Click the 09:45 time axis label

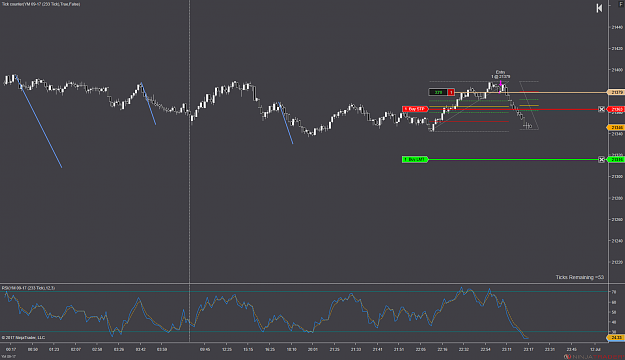click(205, 350)
